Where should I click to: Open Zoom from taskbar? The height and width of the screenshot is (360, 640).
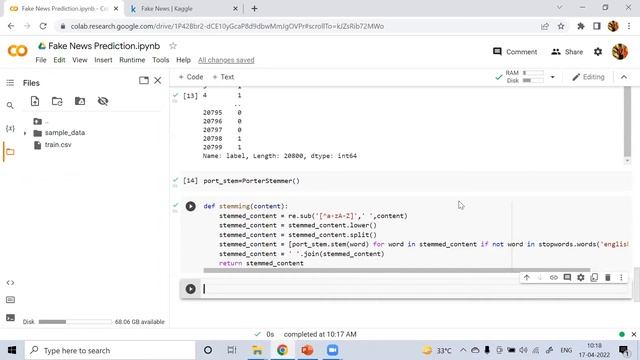coord(332,350)
